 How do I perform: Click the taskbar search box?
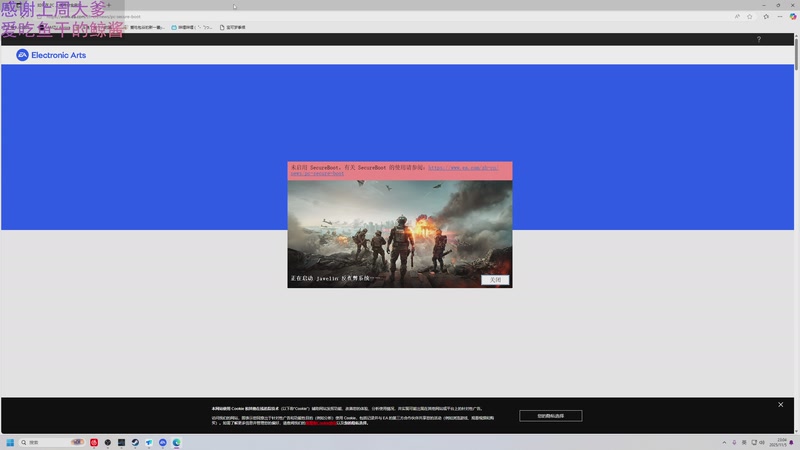tap(52, 442)
